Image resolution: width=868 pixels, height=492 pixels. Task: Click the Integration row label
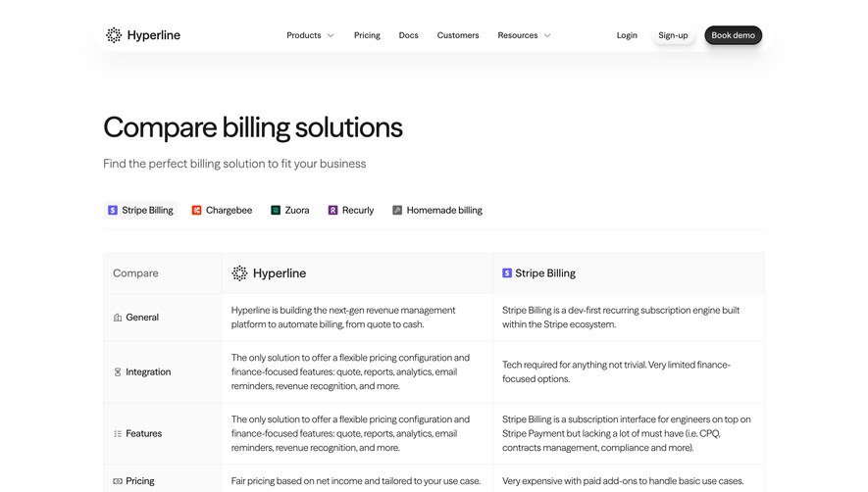[x=148, y=371]
